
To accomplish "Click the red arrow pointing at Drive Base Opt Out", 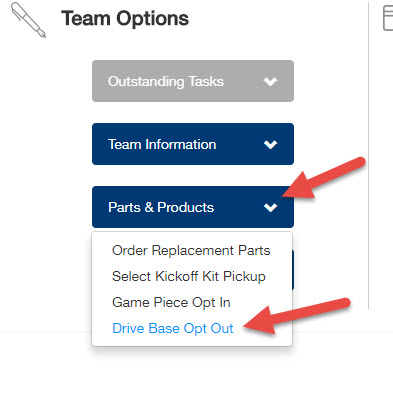I will 297,315.
